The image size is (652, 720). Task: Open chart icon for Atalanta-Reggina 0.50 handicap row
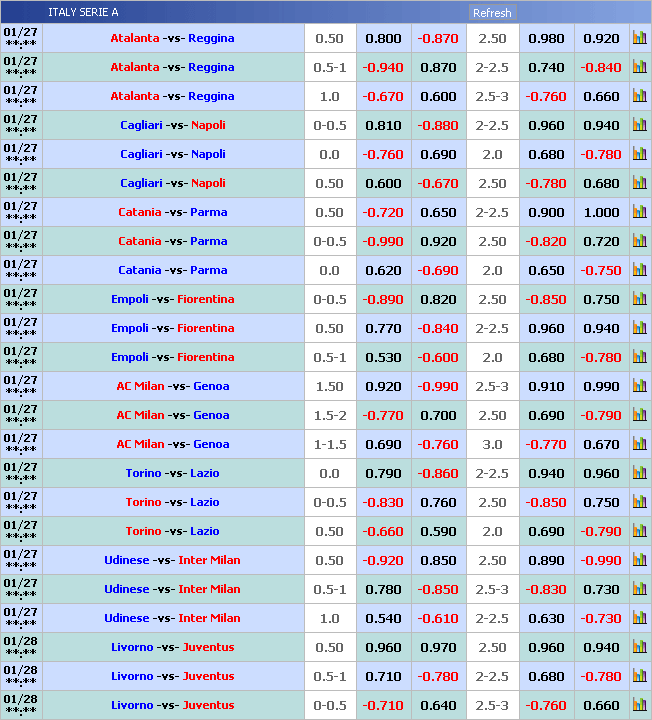point(640,38)
